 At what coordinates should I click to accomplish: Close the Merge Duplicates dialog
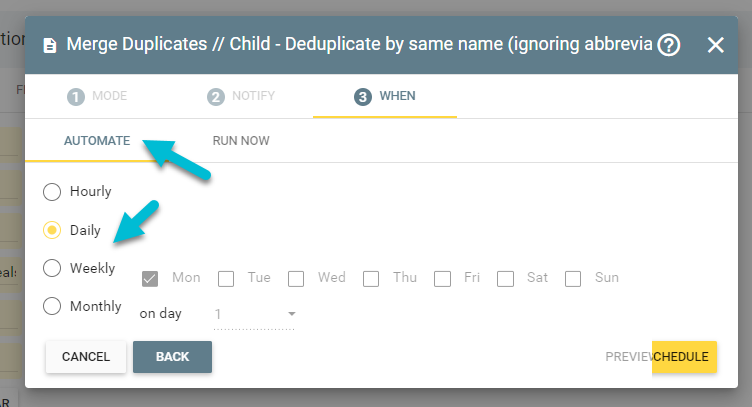[x=716, y=45]
